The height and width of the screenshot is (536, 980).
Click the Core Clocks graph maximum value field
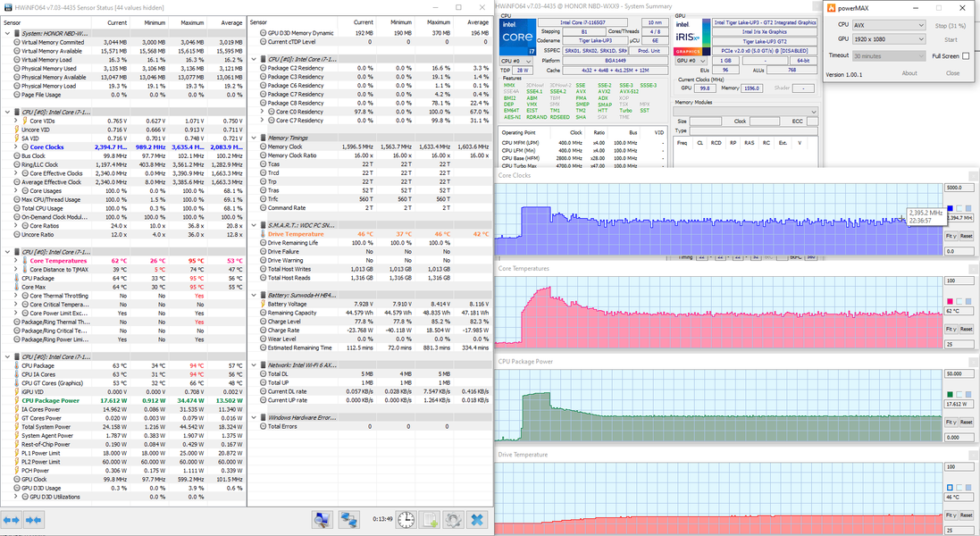click(958, 188)
